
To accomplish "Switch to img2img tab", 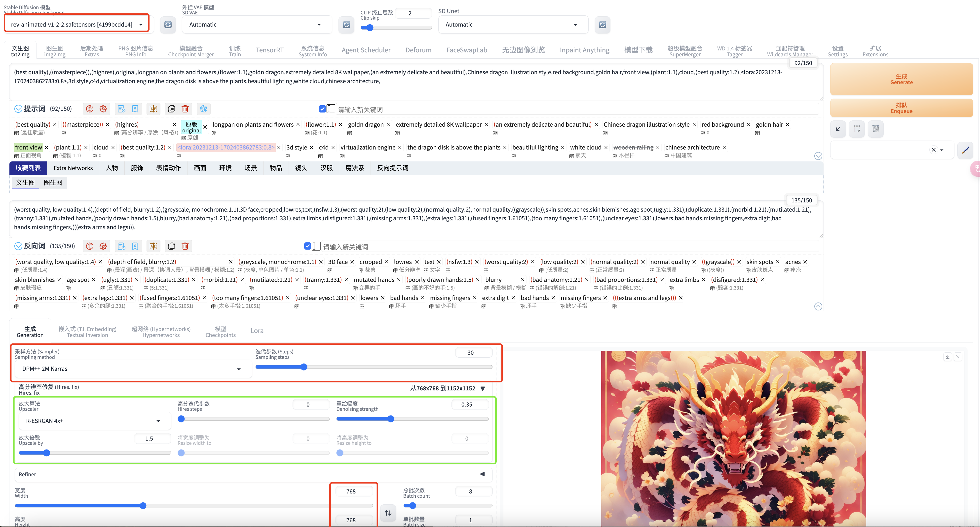I will 55,51.
